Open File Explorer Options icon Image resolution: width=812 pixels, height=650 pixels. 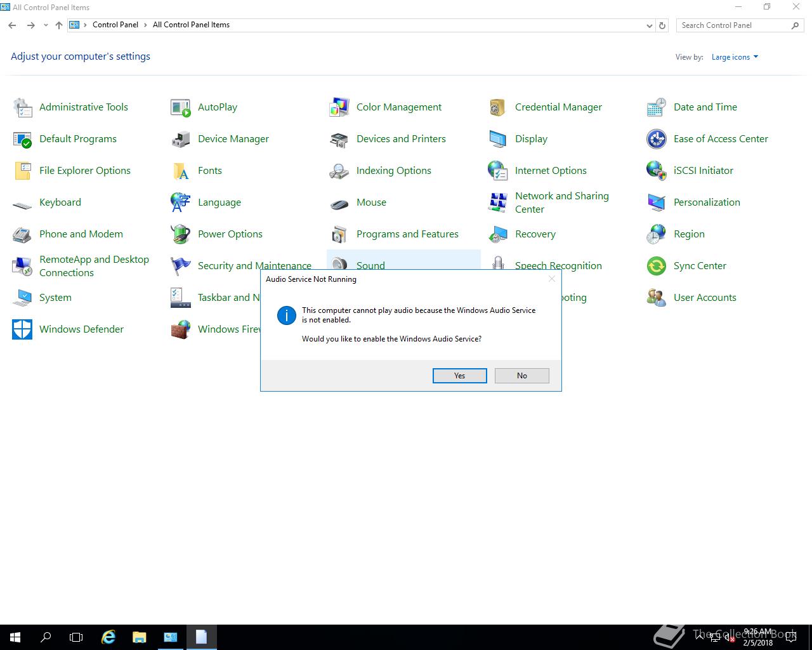(x=22, y=171)
